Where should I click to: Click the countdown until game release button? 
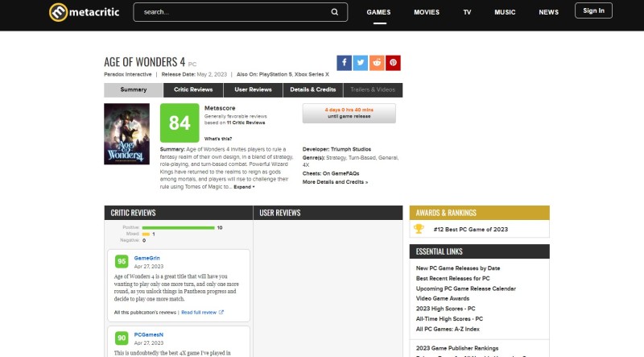(349, 113)
